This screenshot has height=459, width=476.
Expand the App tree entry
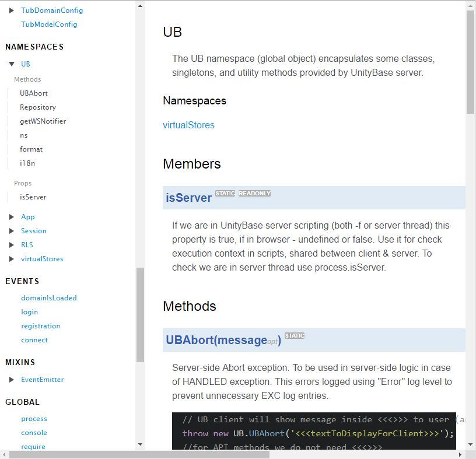(x=12, y=216)
